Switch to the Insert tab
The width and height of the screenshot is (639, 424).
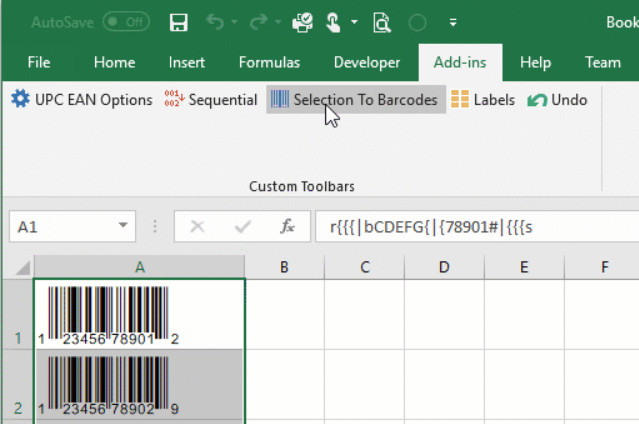coord(187,62)
